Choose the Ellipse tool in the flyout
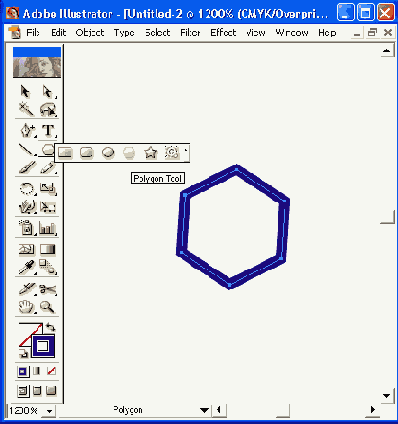Viewport: 398px width, 424px height. pyautogui.click(x=108, y=153)
